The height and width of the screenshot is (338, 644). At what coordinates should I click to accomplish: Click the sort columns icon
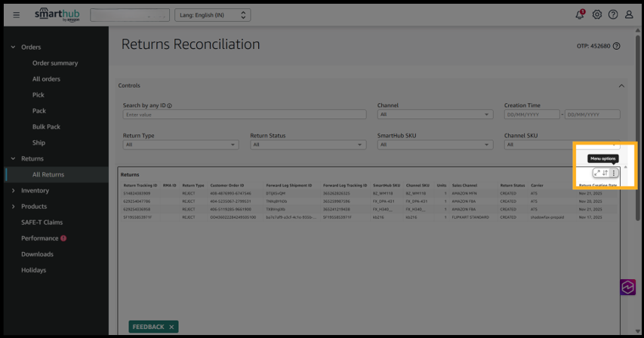click(x=605, y=173)
